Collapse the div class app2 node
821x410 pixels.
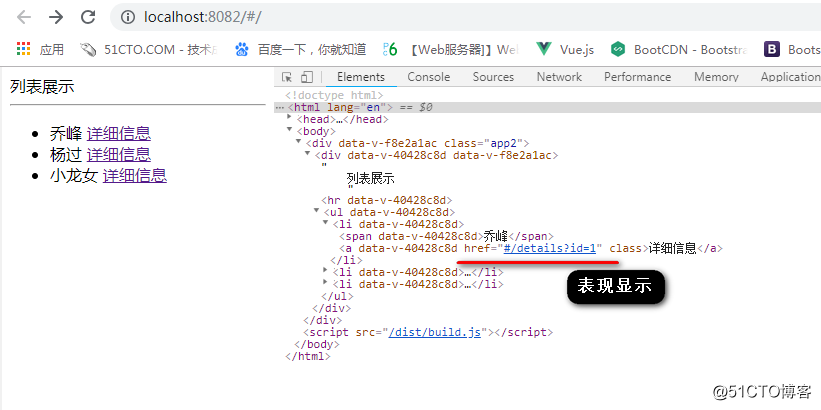click(x=298, y=142)
